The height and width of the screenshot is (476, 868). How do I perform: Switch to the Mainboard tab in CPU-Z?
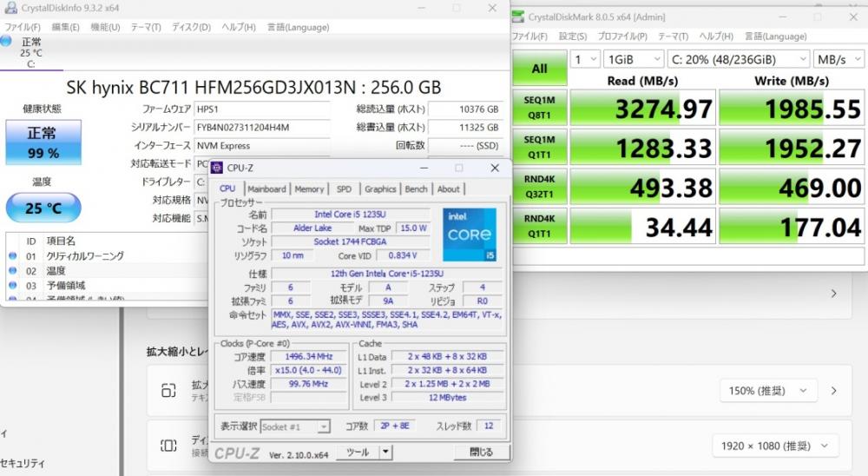266,189
